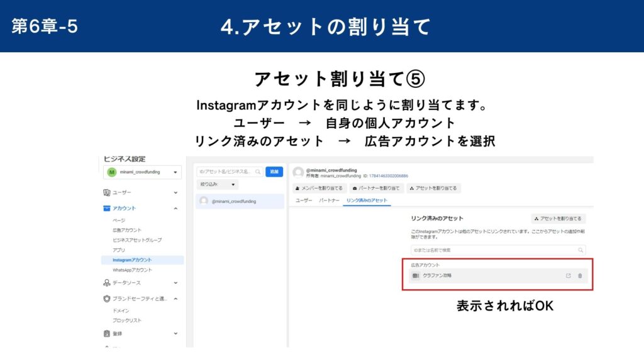
Task: Click the ユーザー sidebar people icon
Action: click(107, 192)
